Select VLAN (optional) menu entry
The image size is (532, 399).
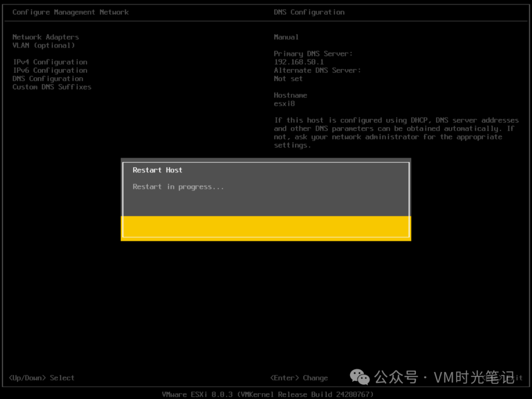click(x=43, y=45)
